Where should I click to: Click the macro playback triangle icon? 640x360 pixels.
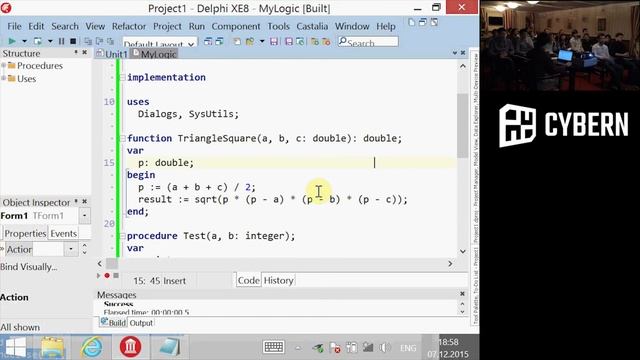click(98, 276)
